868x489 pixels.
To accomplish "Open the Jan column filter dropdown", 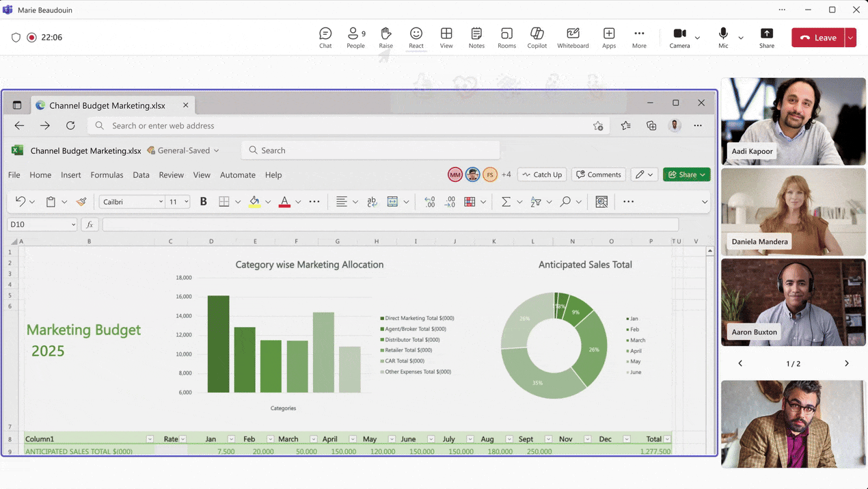I will coord(231,439).
